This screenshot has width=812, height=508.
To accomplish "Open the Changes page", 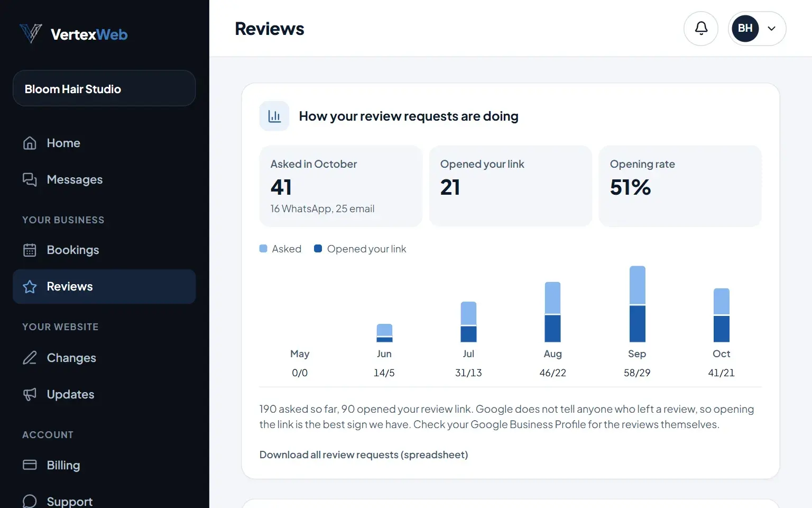I will coord(104,358).
